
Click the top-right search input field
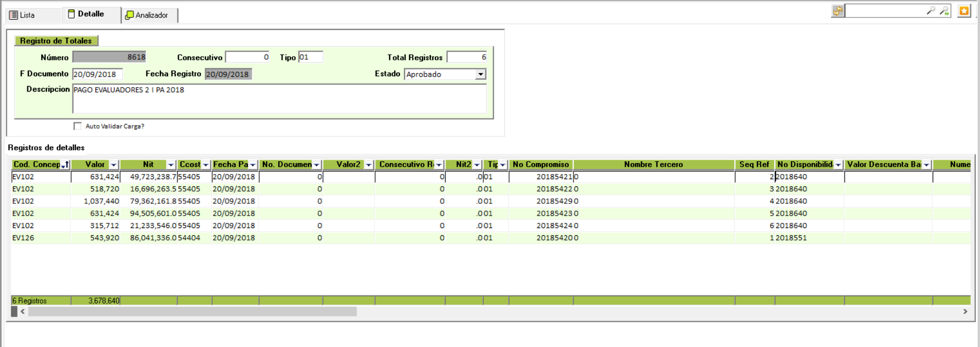(885, 11)
